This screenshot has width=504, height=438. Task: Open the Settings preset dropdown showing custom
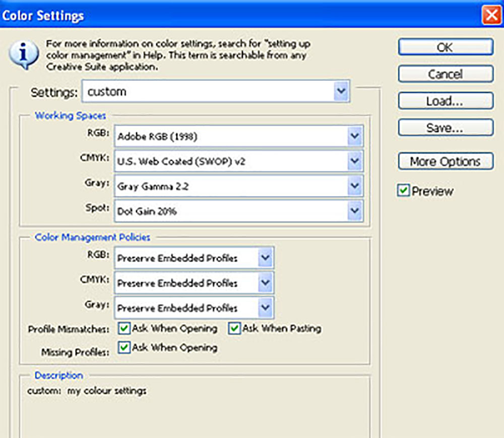point(216,92)
